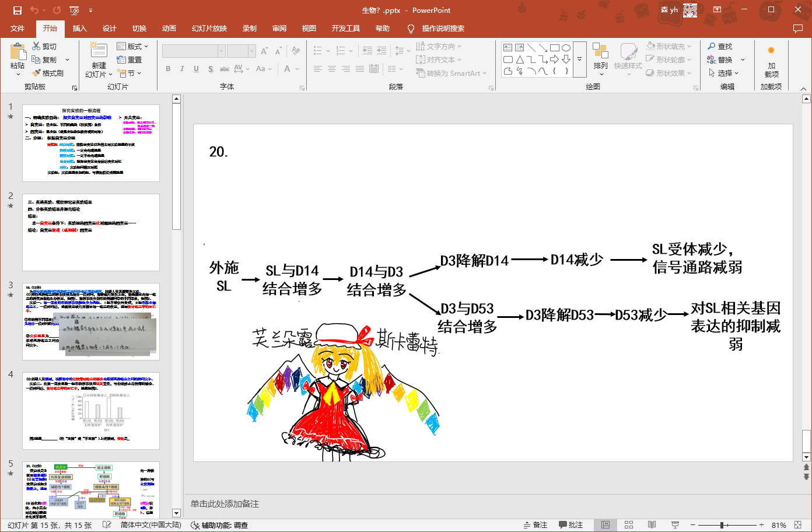
Task: Toggle underline formatting
Action: click(196, 68)
